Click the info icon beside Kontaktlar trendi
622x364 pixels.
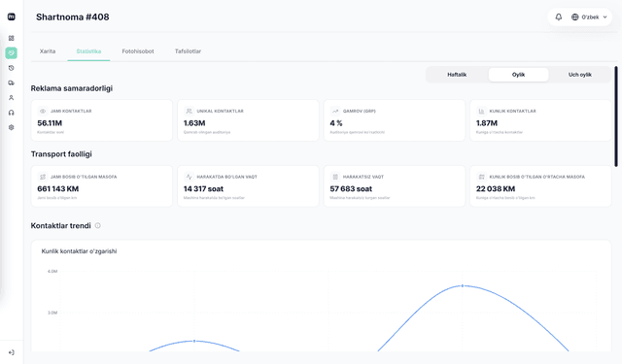(97, 226)
